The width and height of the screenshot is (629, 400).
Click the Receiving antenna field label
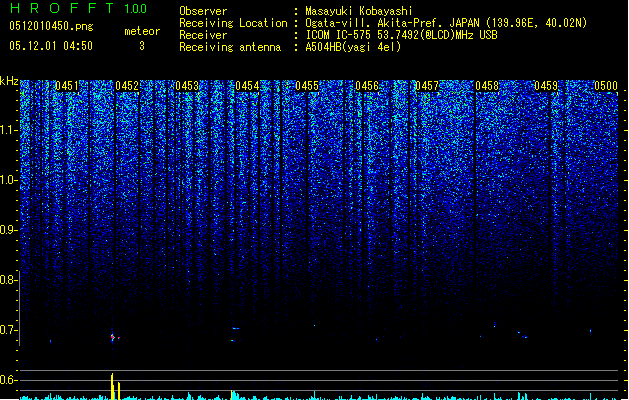(x=230, y=47)
